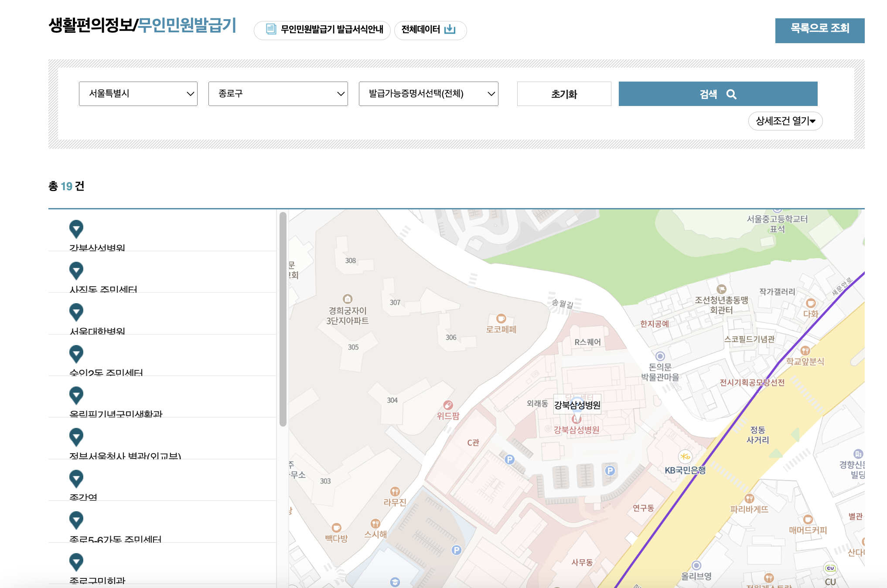Image resolution: width=887 pixels, height=588 pixels.
Task: Open 무인민원발급기 발급서식안내 guide link
Action: (x=322, y=30)
